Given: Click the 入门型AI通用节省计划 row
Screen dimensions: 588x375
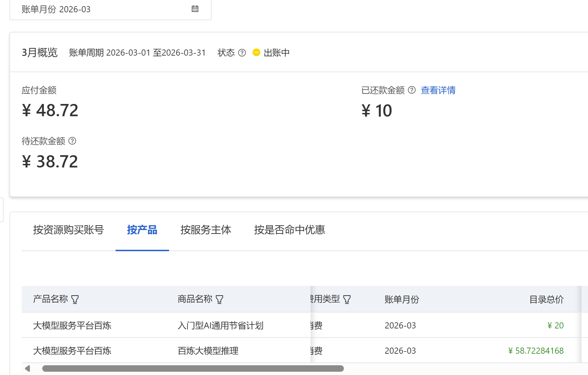Looking at the screenshot, I should 220,326.
